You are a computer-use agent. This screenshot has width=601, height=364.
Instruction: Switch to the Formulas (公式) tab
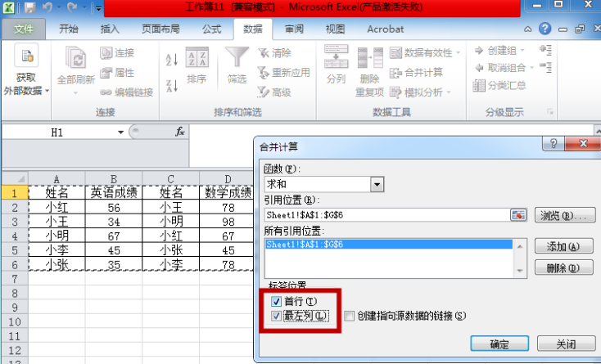click(x=211, y=29)
